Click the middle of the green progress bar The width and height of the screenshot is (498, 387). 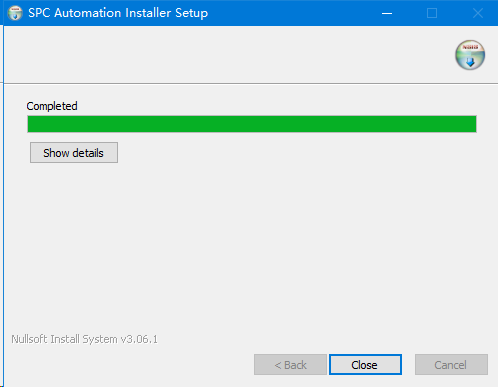tap(252, 124)
